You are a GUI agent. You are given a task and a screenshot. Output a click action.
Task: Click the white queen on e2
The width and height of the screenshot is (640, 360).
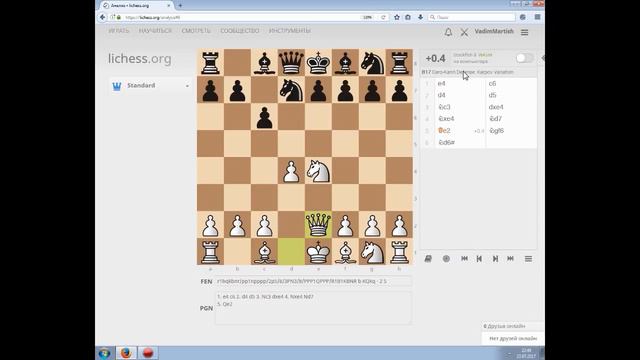pos(318,225)
